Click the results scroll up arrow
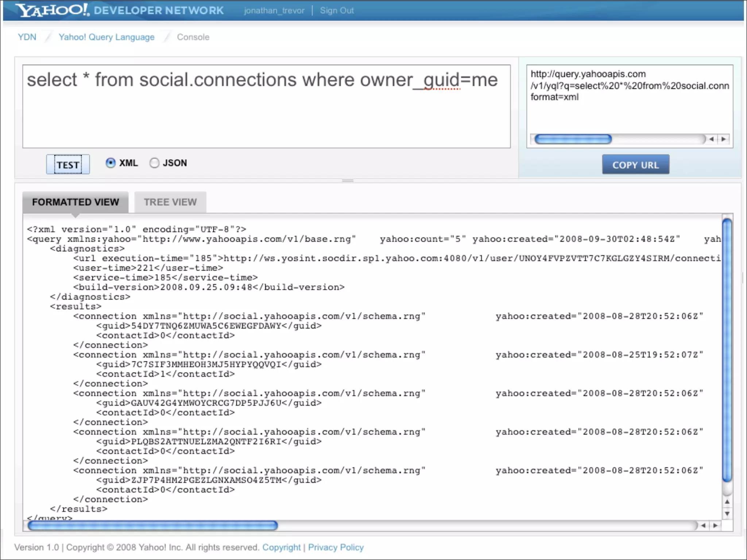This screenshot has width=747, height=560. tap(727, 502)
